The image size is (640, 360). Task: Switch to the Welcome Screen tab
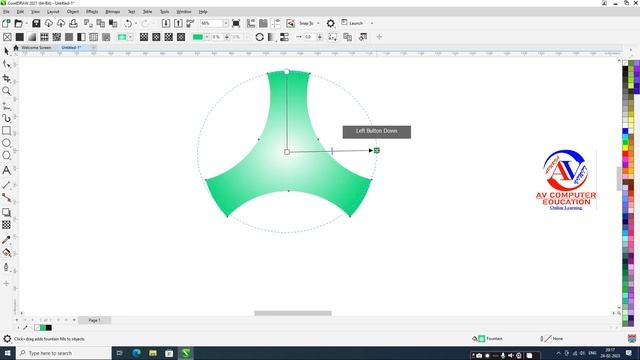pyautogui.click(x=36, y=48)
